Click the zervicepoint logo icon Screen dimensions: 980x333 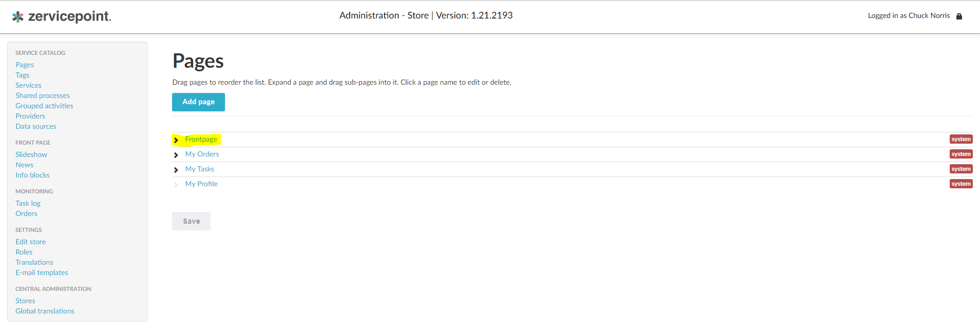18,17
